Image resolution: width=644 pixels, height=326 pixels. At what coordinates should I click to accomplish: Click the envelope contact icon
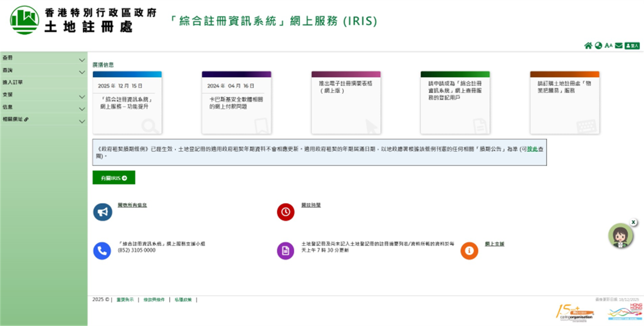[618, 45]
